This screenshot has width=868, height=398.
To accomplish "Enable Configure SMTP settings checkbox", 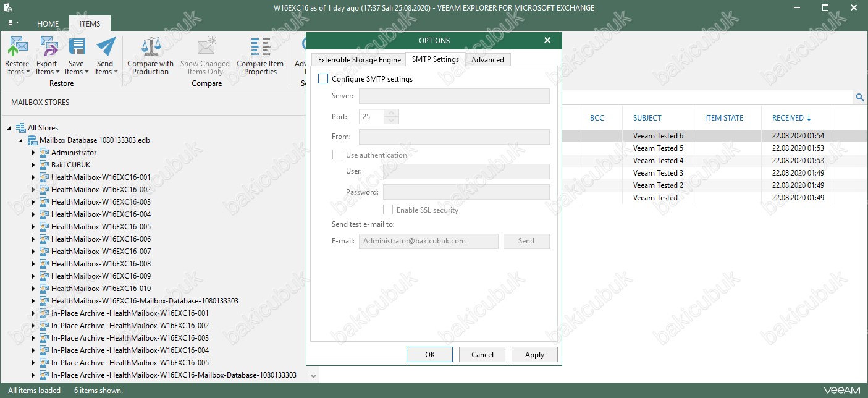I will (x=323, y=79).
